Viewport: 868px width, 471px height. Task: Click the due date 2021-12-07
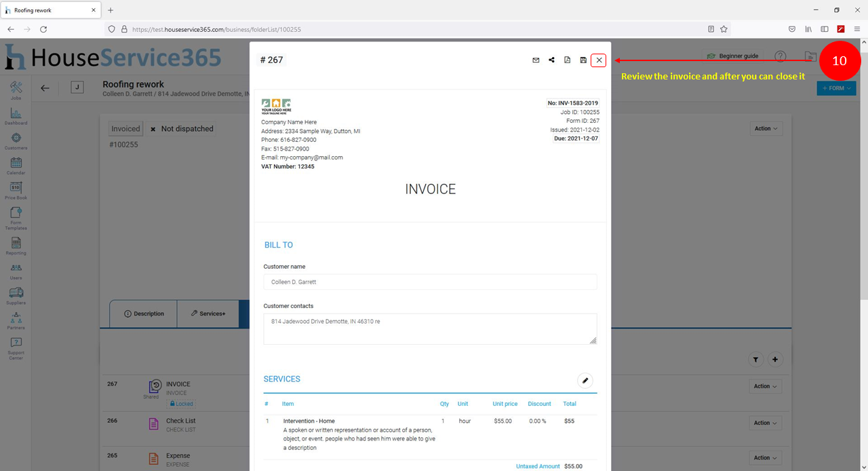[x=576, y=138]
